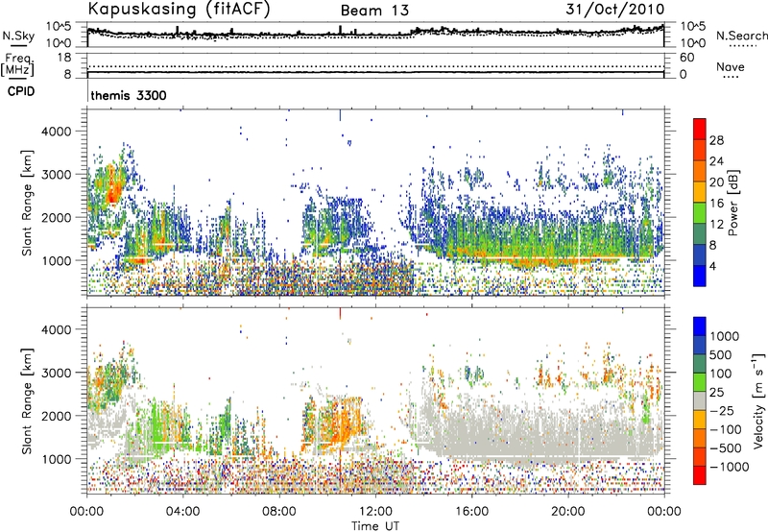This screenshot has width=768, height=532.
Task: Click the -500 label on Velocity color bar
Action: point(726,447)
